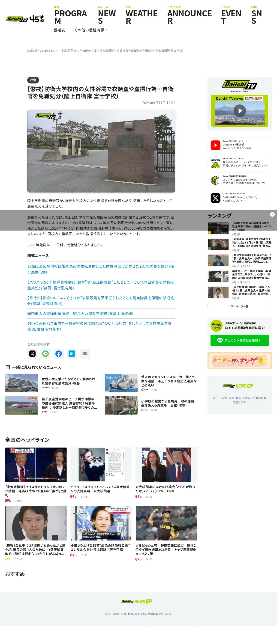The width and height of the screenshot is (277, 644).
Task: Open headline ハリス氏とトランプ氏 激しい論戦
Action: [36, 491]
